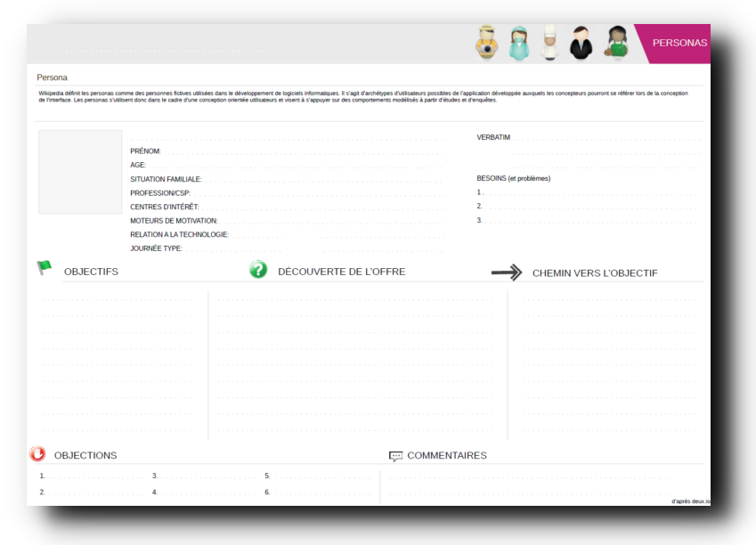
Task: Click the businessman persona avatar in black suit
Action: (581, 43)
